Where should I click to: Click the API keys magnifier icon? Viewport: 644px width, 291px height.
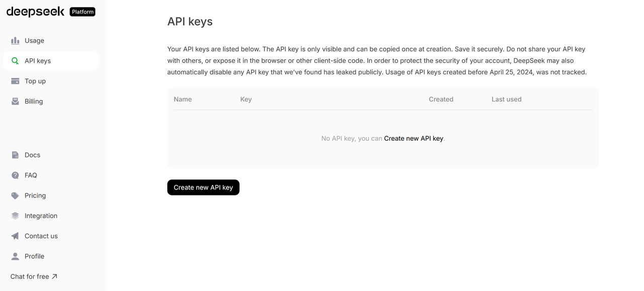click(15, 61)
